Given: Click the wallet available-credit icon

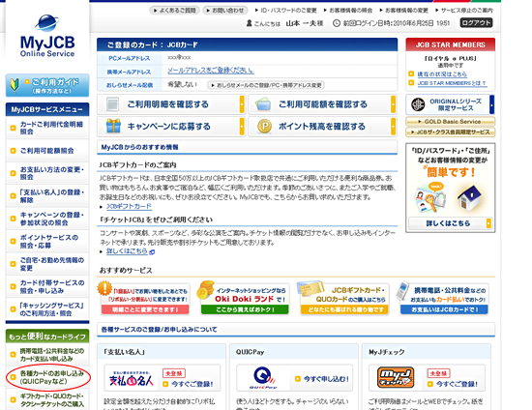Looking at the screenshot, I should coord(263,104).
